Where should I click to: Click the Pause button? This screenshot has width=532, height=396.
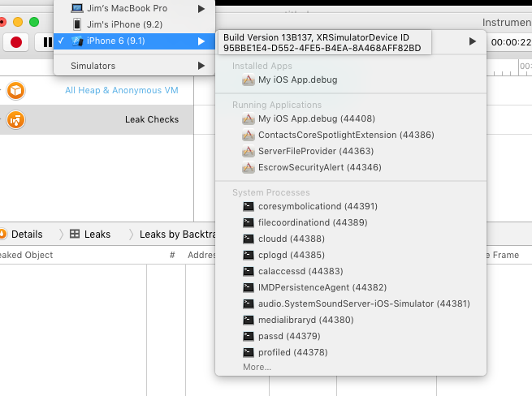pos(48,42)
